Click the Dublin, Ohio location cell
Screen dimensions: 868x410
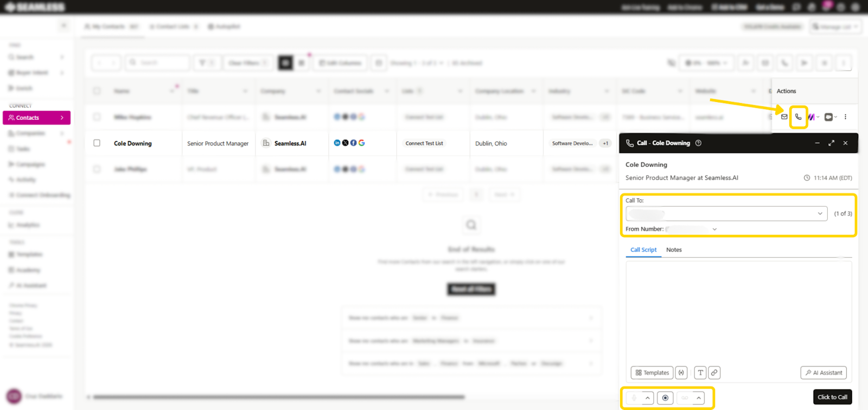tap(491, 144)
